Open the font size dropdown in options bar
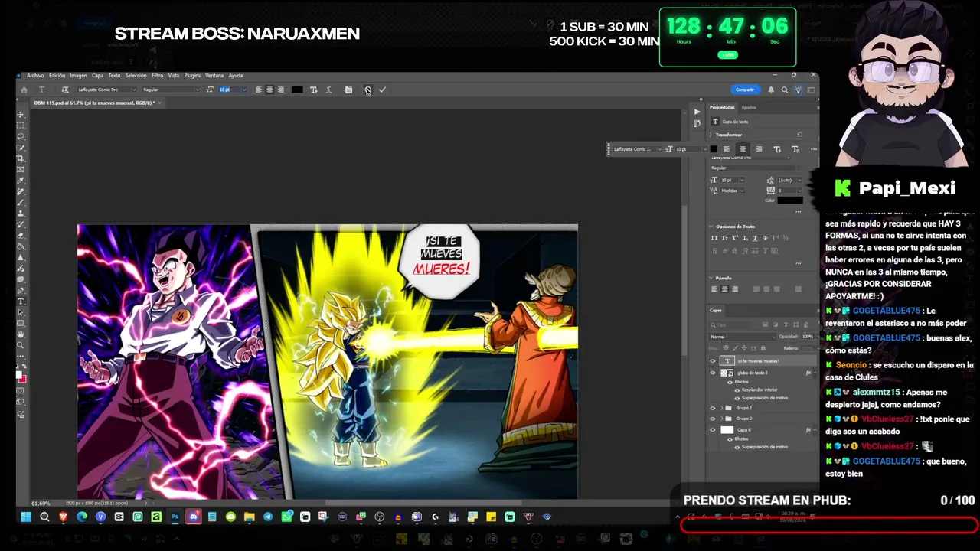This screenshot has width=980, height=551. click(244, 90)
